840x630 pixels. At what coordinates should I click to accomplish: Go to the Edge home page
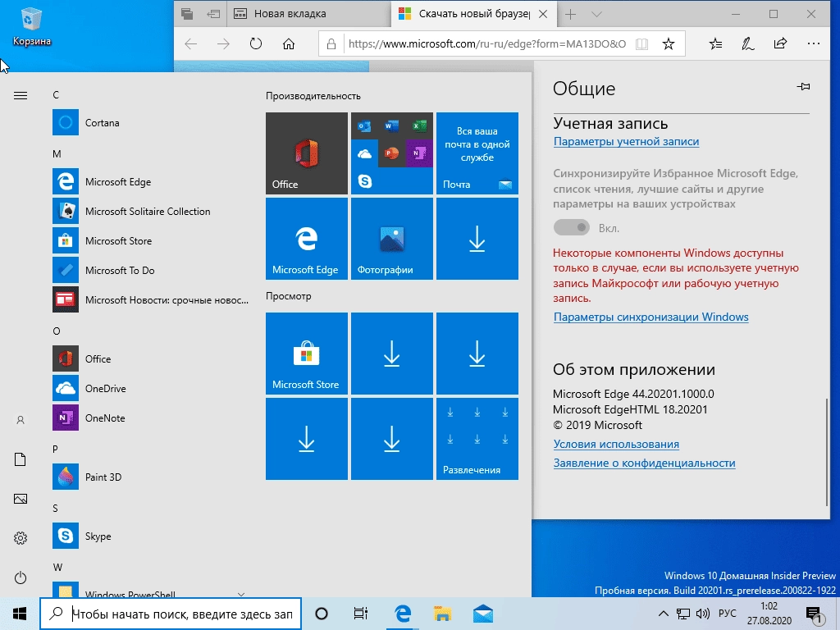pyautogui.click(x=289, y=44)
